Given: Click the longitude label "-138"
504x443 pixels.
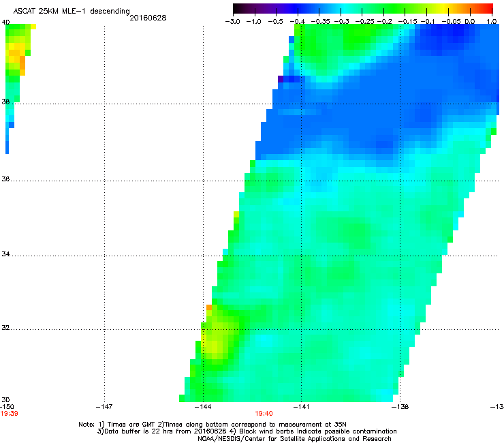Looking at the screenshot, I should click(x=400, y=407).
